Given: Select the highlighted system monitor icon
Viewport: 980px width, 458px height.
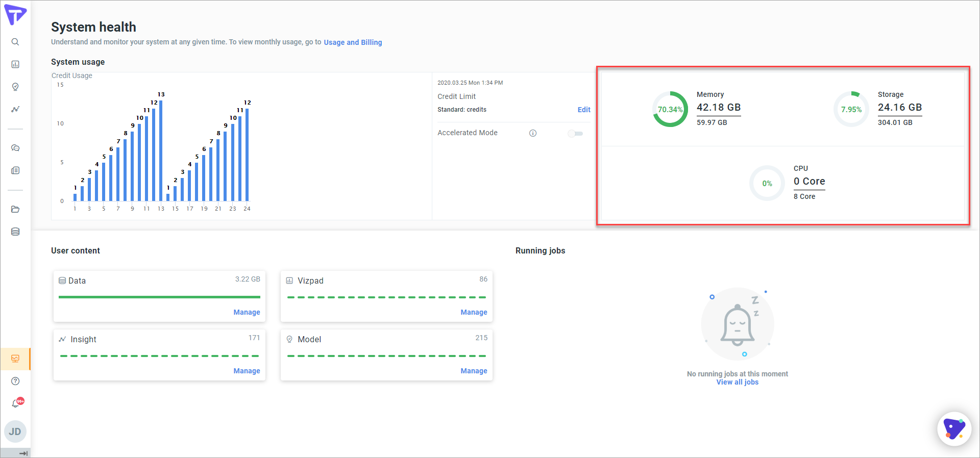Looking at the screenshot, I should (x=15, y=359).
